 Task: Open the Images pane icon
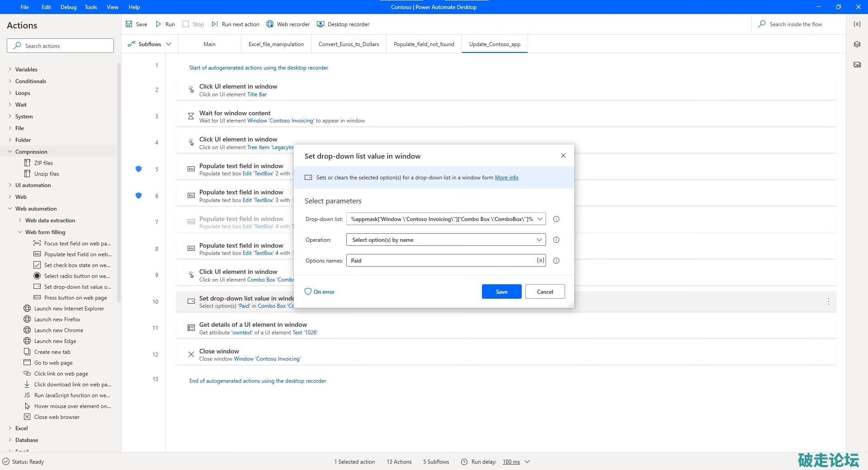pyautogui.click(x=857, y=65)
